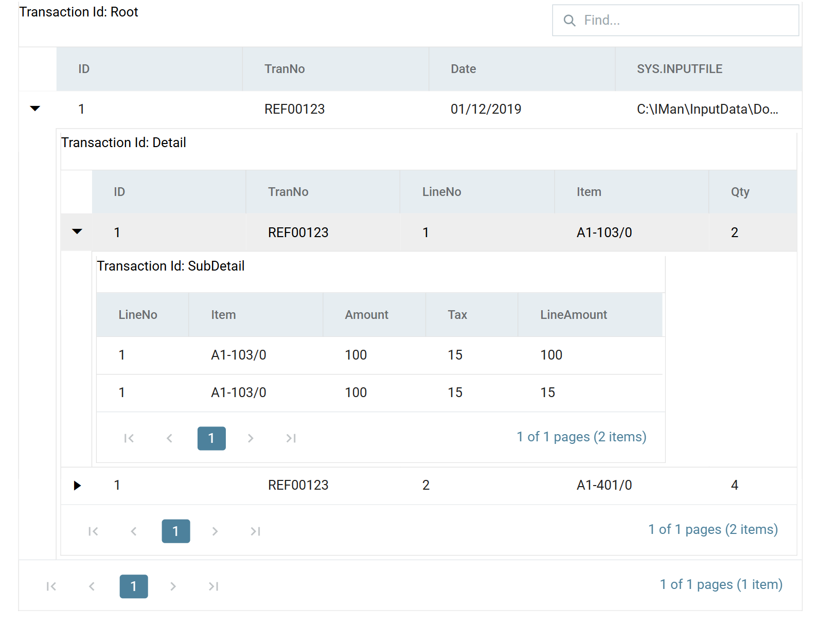Click the Qty column header in Detail grid

[x=753, y=192]
